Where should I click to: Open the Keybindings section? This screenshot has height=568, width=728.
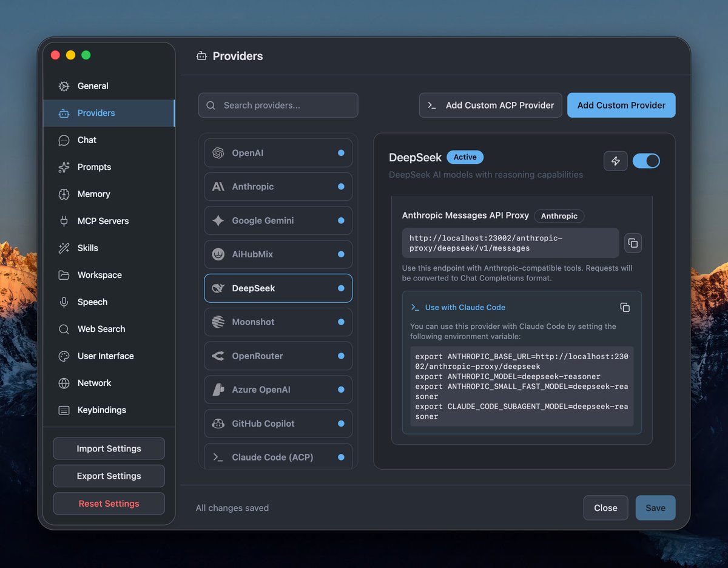[x=109, y=410]
